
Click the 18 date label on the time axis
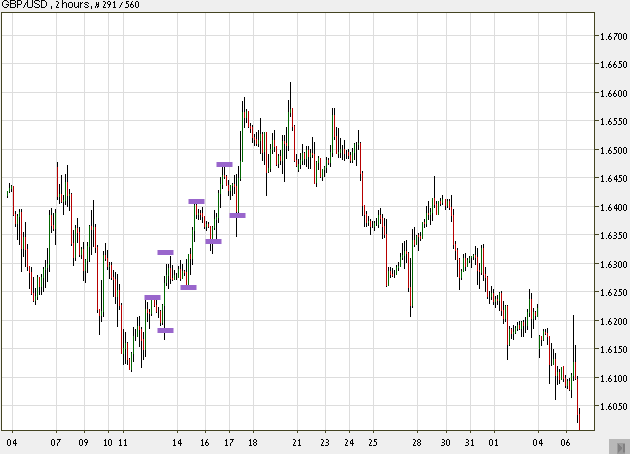click(252, 443)
